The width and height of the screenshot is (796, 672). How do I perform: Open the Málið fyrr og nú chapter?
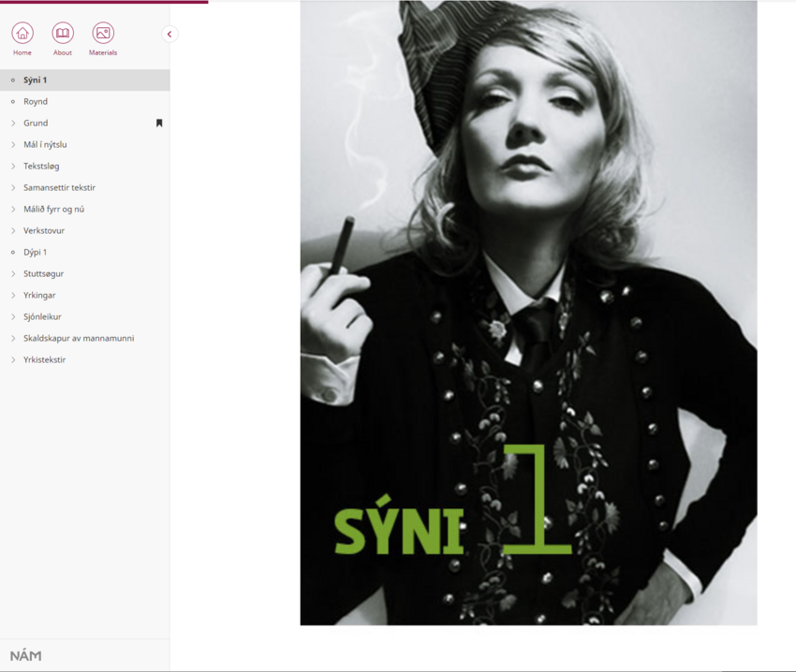click(x=53, y=209)
